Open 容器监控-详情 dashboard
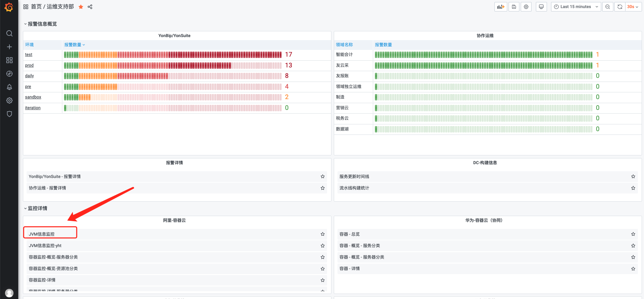Screen dimensions: 644x299 (42, 280)
